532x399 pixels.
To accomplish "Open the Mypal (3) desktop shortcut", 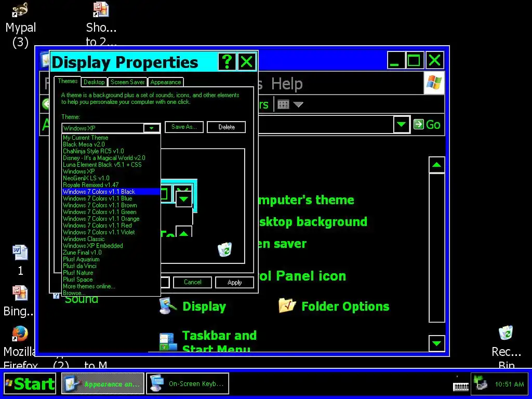I will (20, 24).
